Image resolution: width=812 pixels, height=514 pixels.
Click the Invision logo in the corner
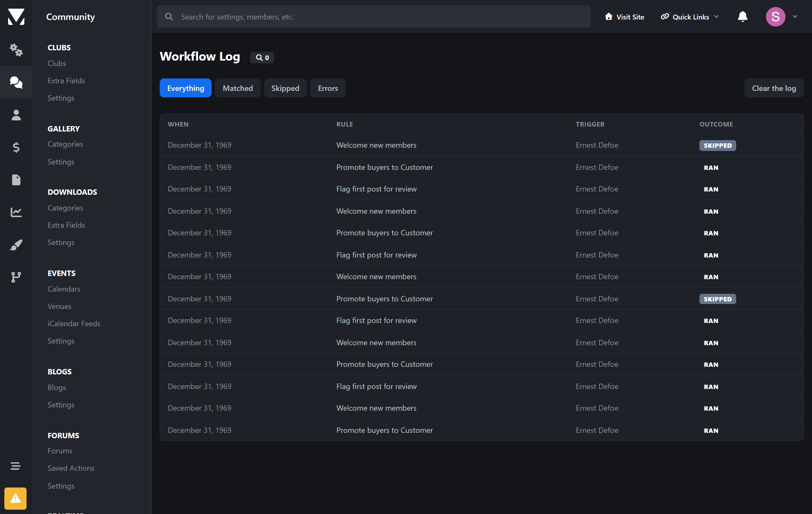(16, 17)
